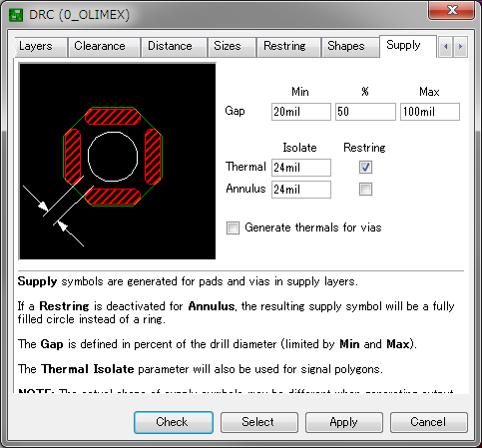Click the Select button
Viewport: 482px width, 448px height.
click(259, 422)
